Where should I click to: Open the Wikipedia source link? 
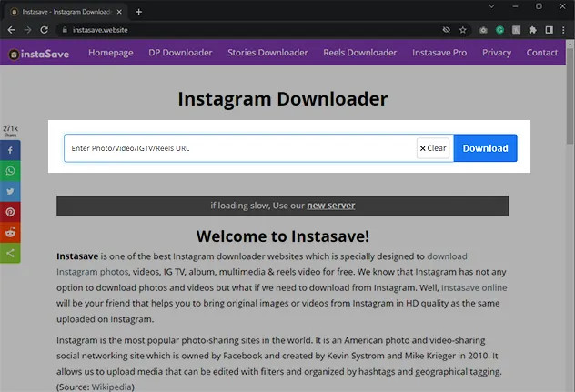pyautogui.click(x=111, y=387)
